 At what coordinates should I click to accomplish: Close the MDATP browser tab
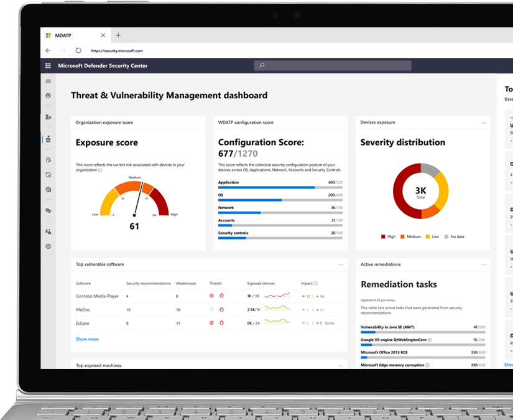pos(103,35)
